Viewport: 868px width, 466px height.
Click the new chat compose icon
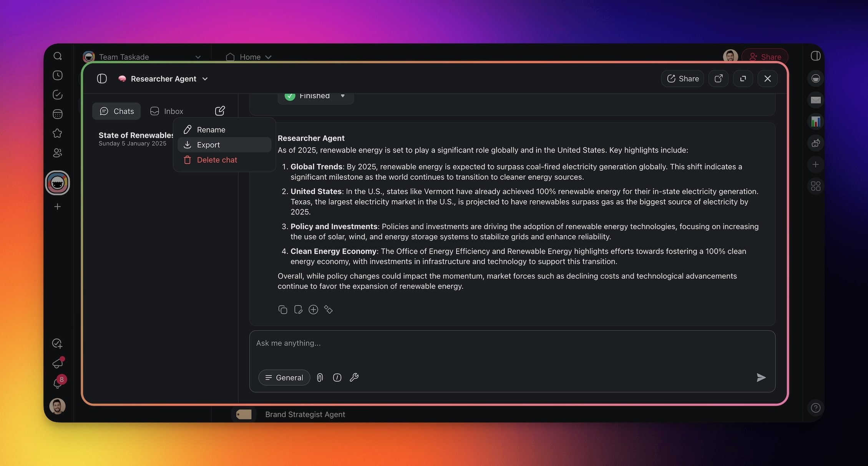[x=220, y=111]
